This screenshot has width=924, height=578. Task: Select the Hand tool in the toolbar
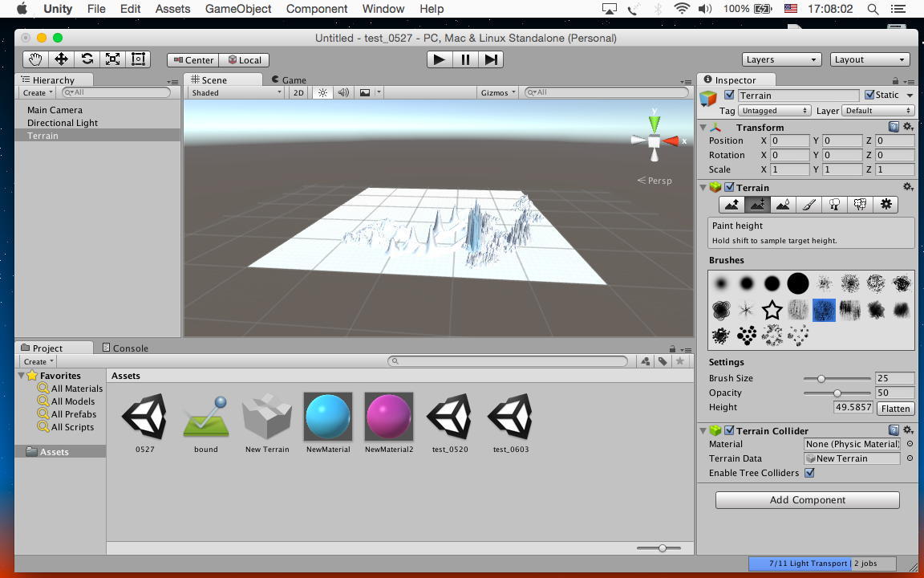coord(35,59)
